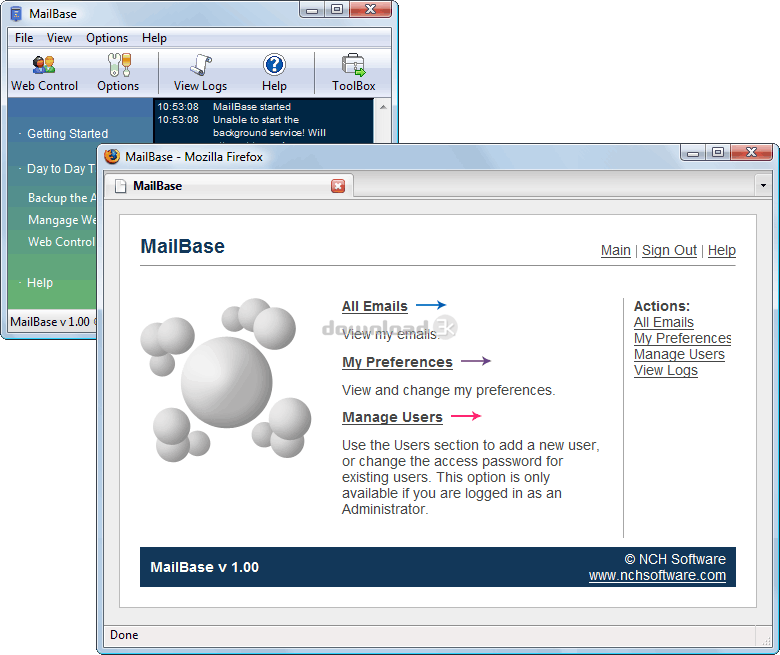Click the bubbles image on web page
Screen dimensions: 780x655
pyautogui.click(x=226, y=380)
